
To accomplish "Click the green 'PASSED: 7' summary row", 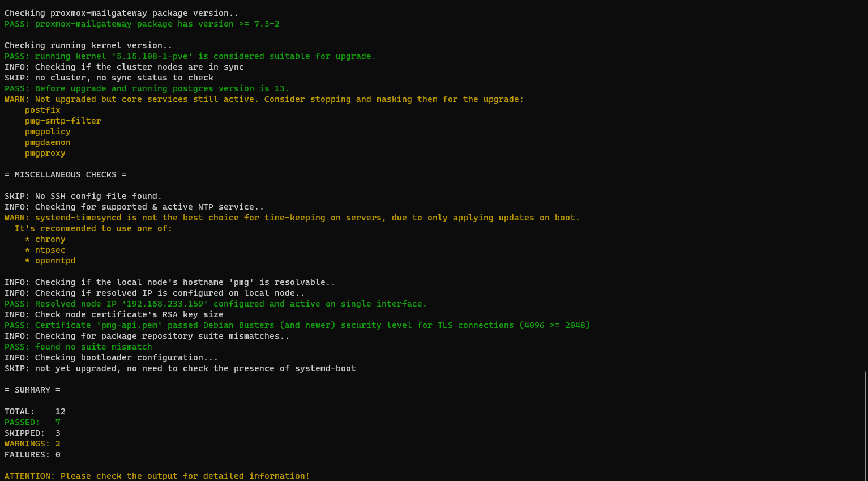I will 32,422.
